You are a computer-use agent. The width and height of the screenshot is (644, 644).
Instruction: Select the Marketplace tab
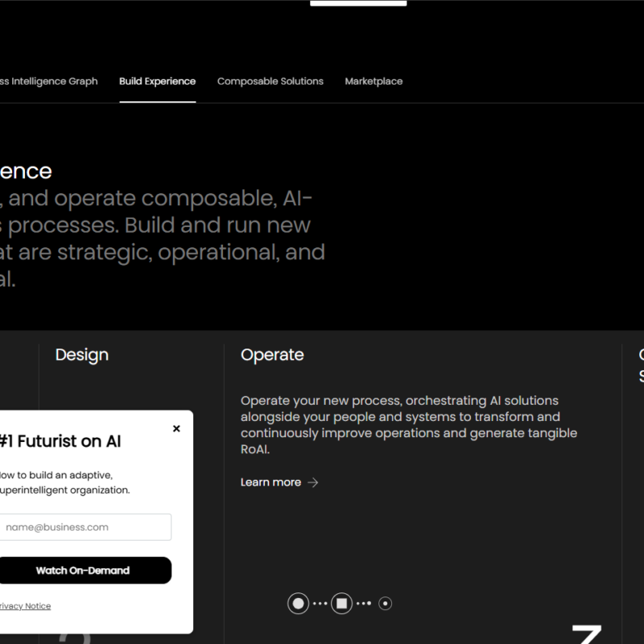[x=374, y=81]
